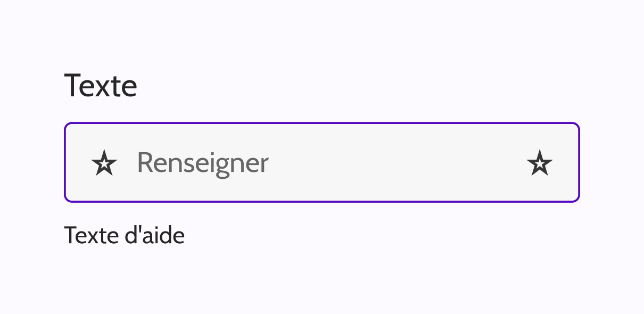
Task: Click the help text below the input
Action: click(x=124, y=235)
